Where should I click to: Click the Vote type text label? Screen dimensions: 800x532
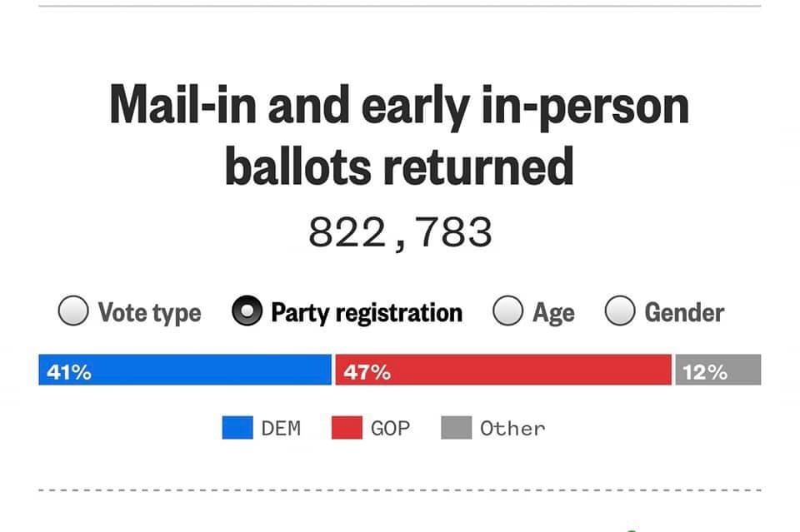[x=149, y=312]
